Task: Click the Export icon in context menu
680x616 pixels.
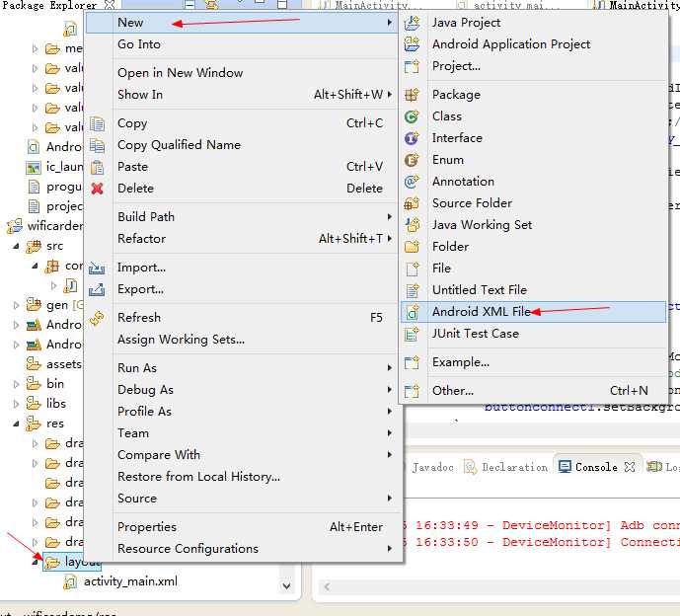Action: pos(97,289)
